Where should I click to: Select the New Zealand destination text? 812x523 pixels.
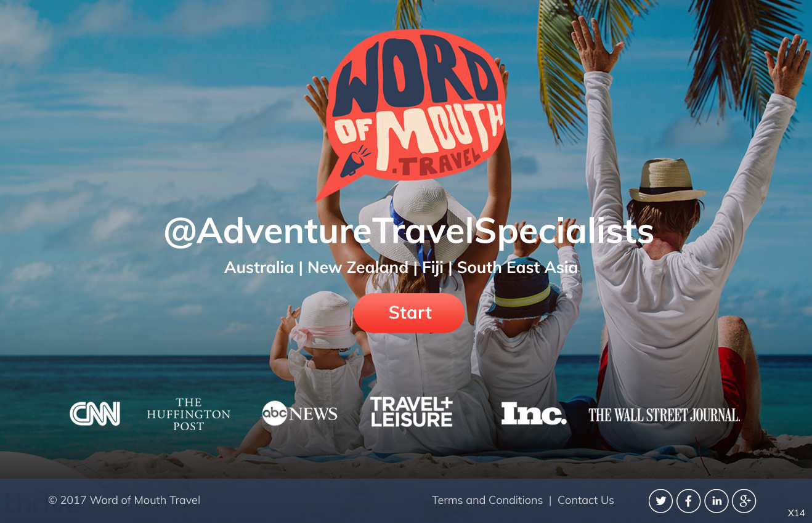358,267
